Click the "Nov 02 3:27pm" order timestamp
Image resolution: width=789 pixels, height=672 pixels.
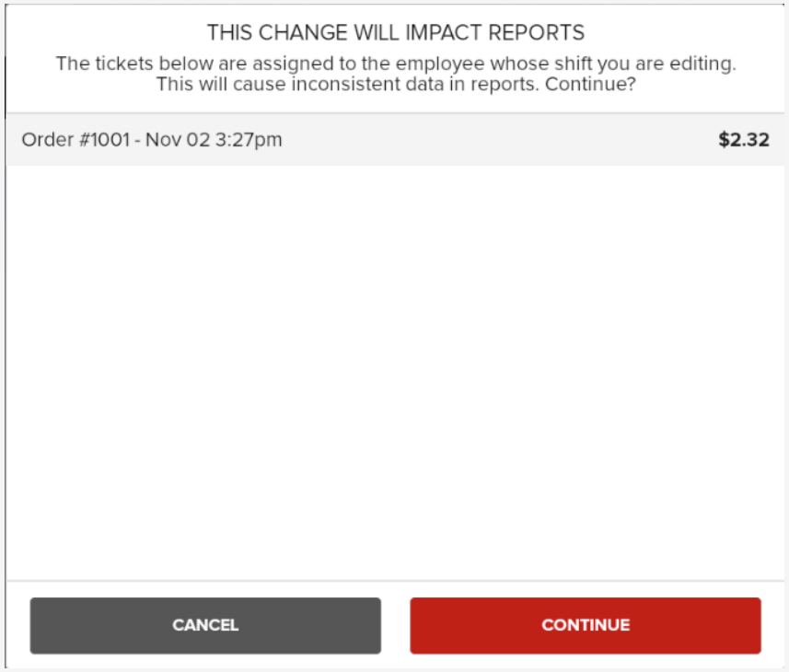click(x=214, y=141)
